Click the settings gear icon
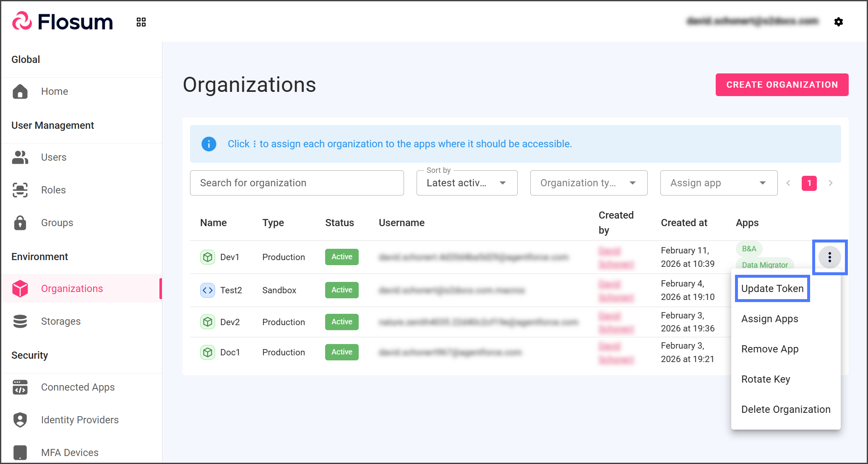 [x=838, y=22]
